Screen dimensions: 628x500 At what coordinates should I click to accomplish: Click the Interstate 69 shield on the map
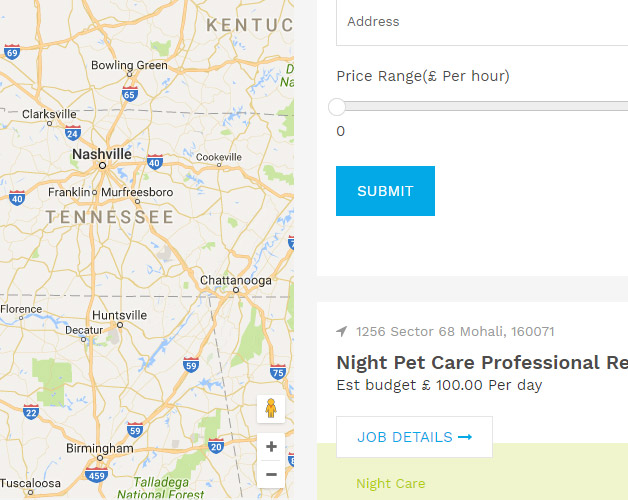11,52
